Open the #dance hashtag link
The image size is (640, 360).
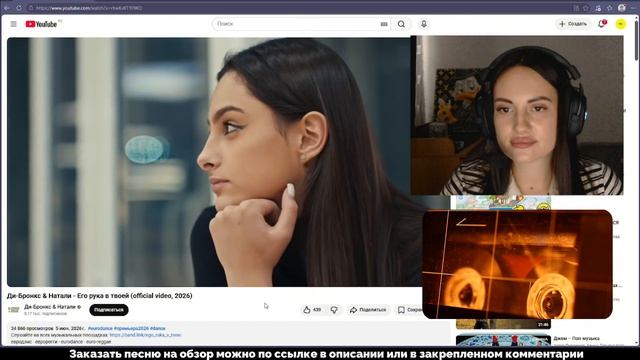click(x=158, y=328)
